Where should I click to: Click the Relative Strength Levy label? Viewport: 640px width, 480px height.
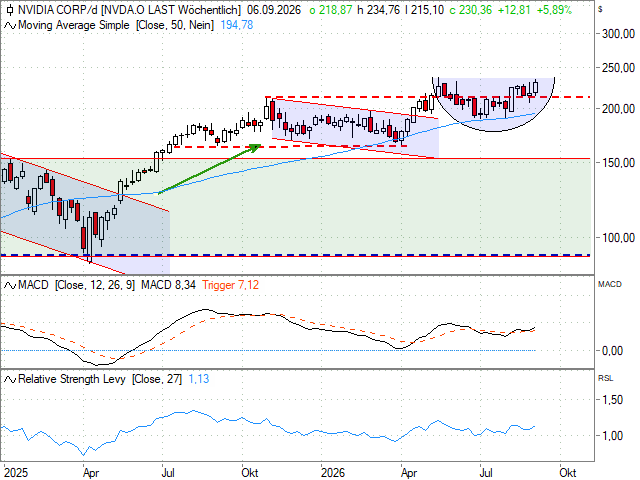72,379
